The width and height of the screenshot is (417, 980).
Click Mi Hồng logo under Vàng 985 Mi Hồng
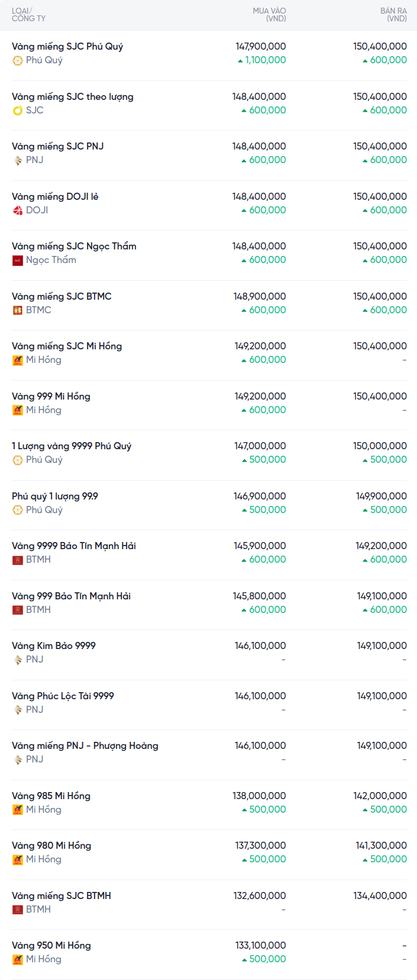[x=18, y=810]
